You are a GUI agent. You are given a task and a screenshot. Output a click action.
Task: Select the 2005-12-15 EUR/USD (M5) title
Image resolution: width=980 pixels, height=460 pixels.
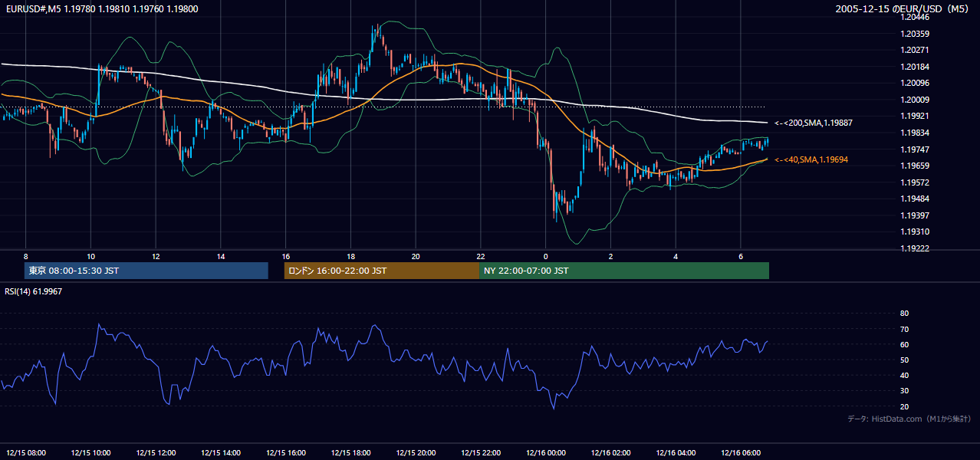[903, 8]
